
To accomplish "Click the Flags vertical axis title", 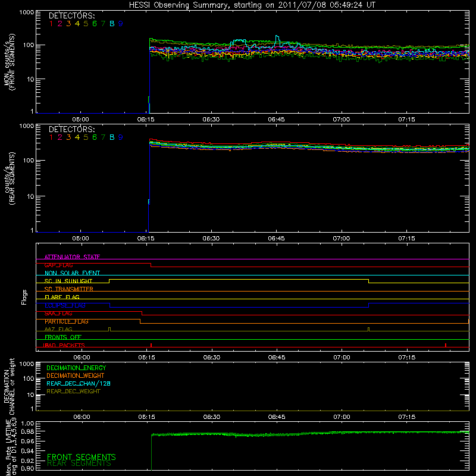I will (x=24, y=297).
